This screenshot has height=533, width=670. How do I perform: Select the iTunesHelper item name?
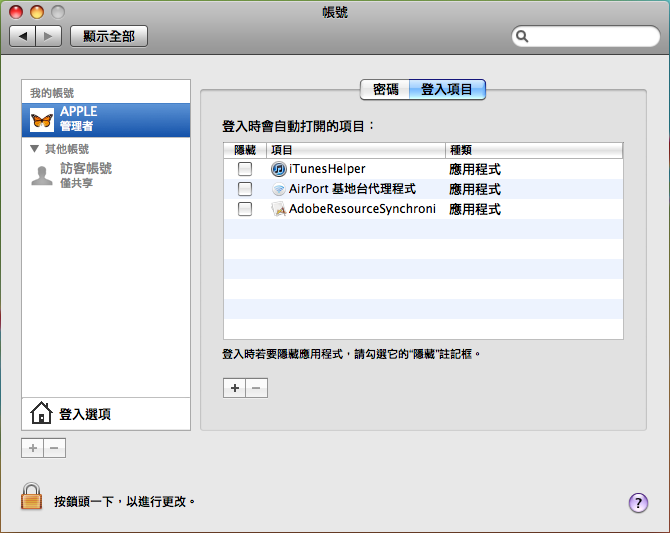tap(327, 169)
